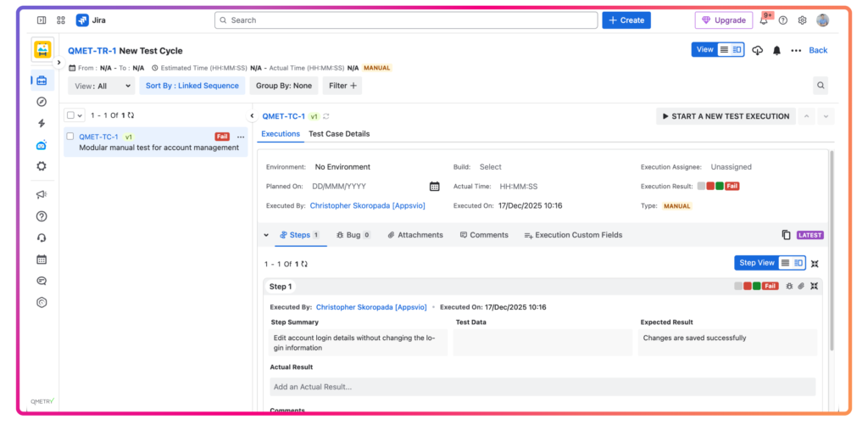Image resolution: width=868 pixels, height=425 pixels.
Task: Tick the QMET-TC-1 test case checkbox
Action: point(70,137)
